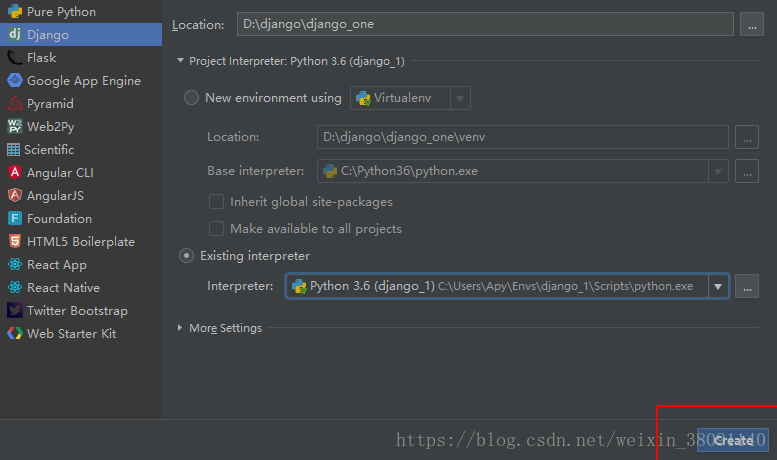
Task: Select the Pure Python label
Action: (x=61, y=11)
